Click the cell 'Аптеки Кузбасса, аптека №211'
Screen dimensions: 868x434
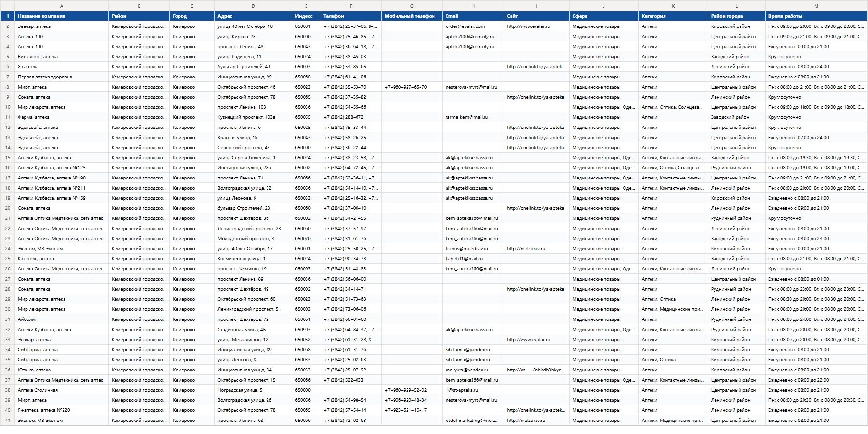point(62,188)
